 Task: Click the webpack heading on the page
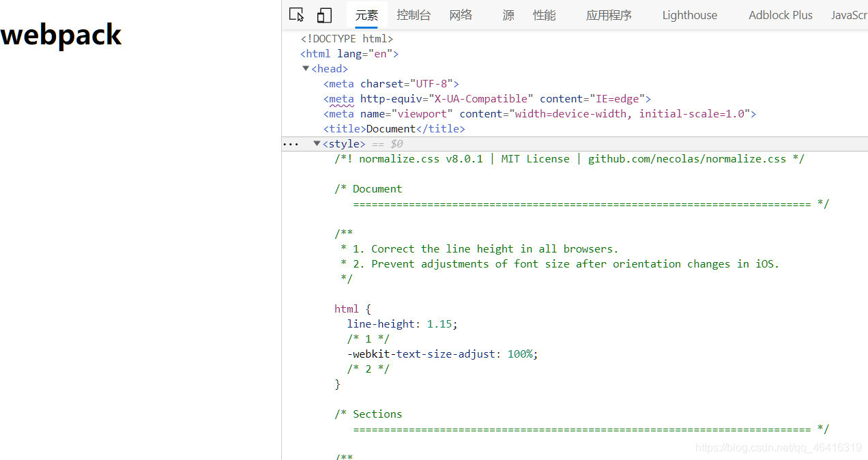coord(61,35)
